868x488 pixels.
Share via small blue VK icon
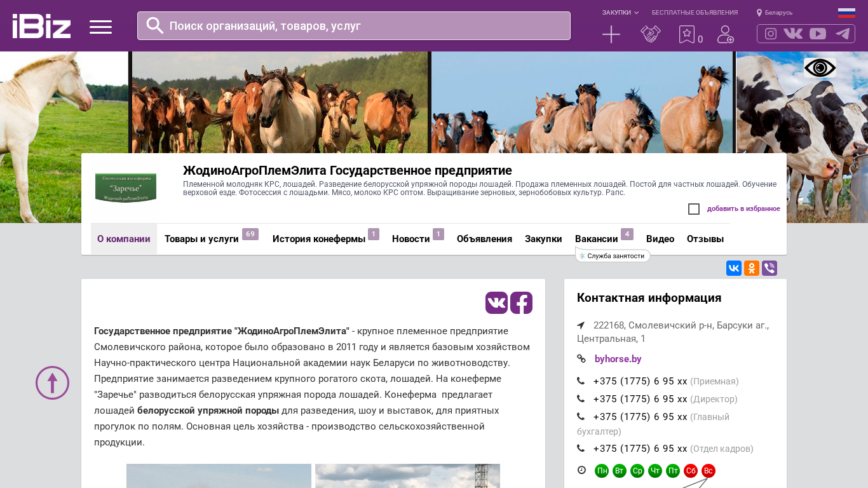point(734,268)
